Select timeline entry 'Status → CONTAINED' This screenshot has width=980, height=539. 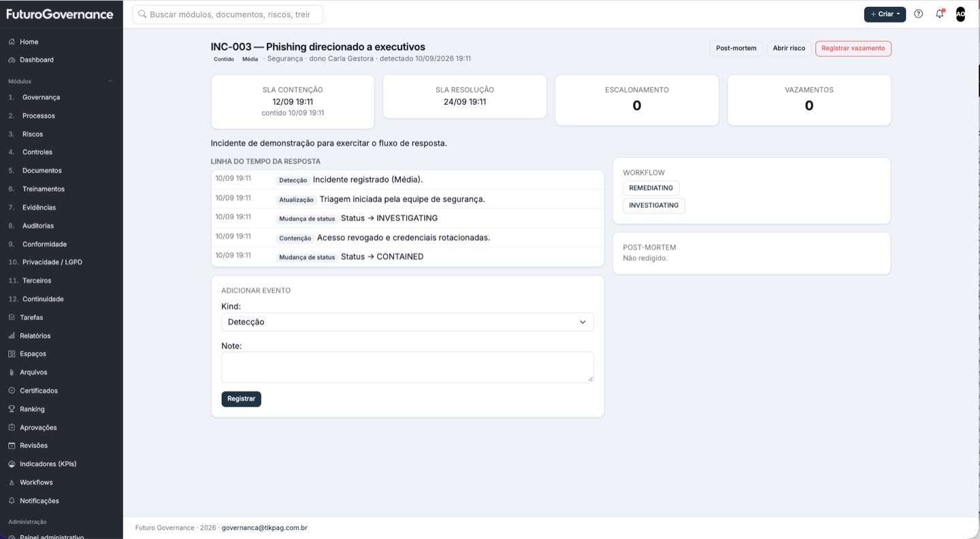408,257
